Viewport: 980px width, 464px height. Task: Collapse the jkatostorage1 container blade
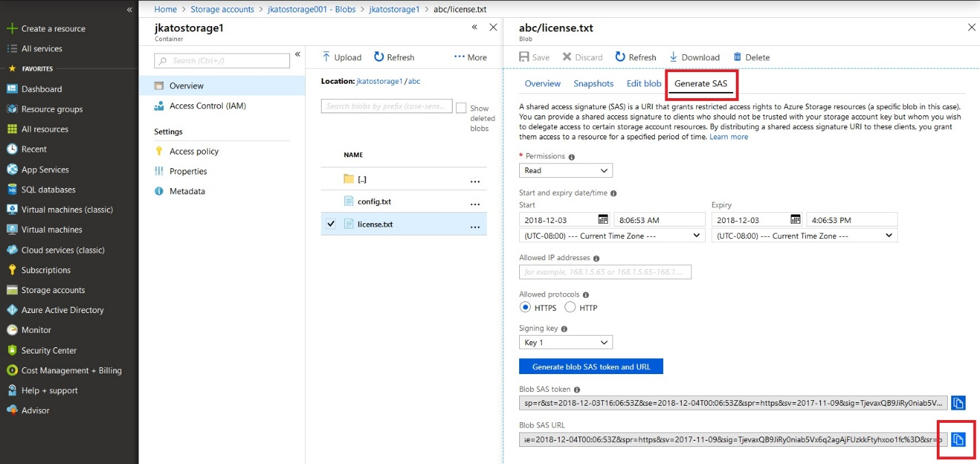coord(475,27)
